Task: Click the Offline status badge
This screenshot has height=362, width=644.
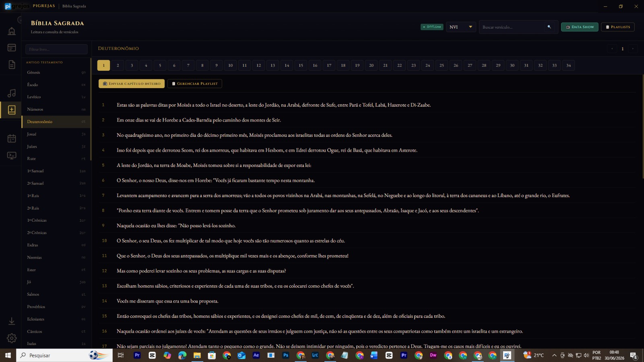Action: (x=432, y=27)
